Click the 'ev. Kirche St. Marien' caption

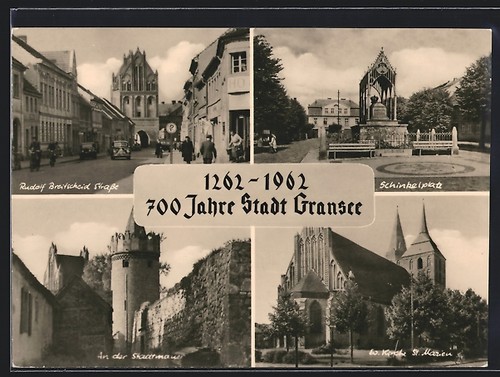point(410,353)
